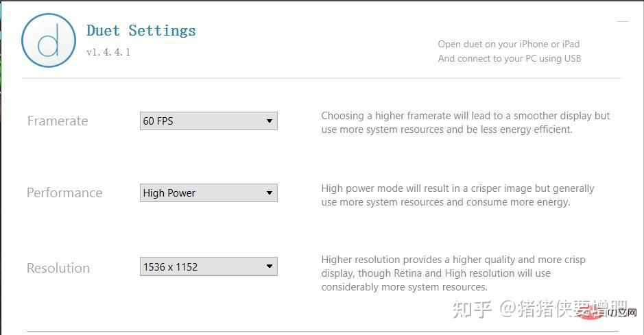
Task: Click the v1.4.4.1 version number
Action: point(108,52)
